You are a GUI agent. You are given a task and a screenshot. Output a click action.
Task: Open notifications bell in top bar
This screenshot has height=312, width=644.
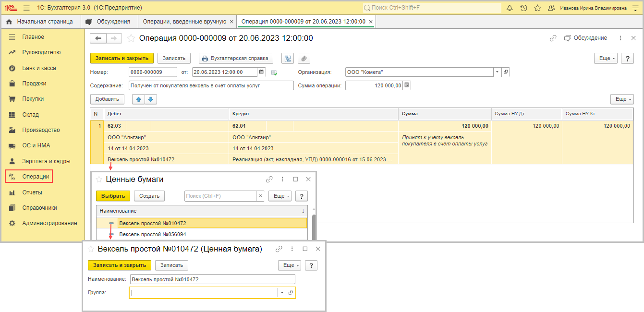coord(510,8)
